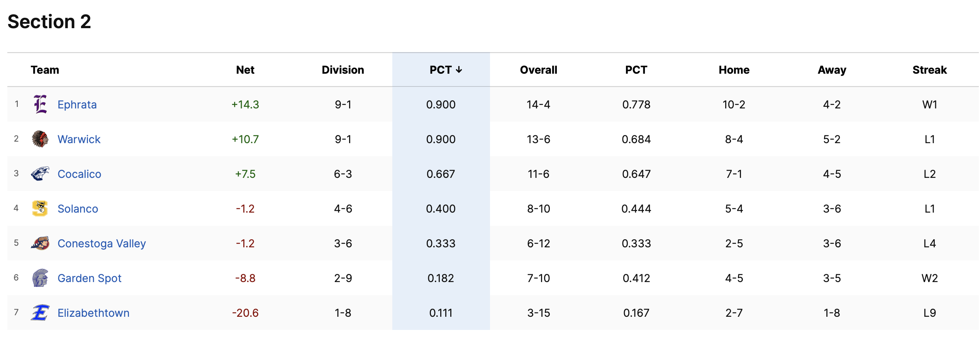Viewport: 980px width, 338px height.
Task: Click the Conestoga Valley logo icon
Action: coord(40,243)
